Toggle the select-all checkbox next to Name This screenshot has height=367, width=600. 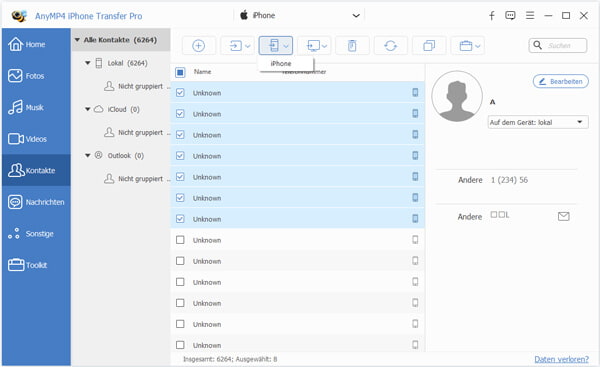[x=180, y=72]
